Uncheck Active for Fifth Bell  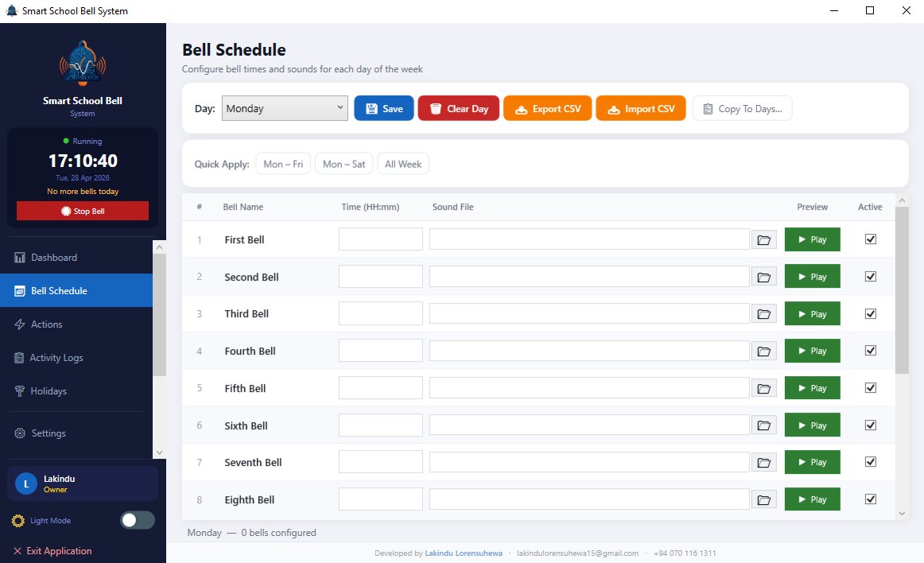(x=871, y=388)
